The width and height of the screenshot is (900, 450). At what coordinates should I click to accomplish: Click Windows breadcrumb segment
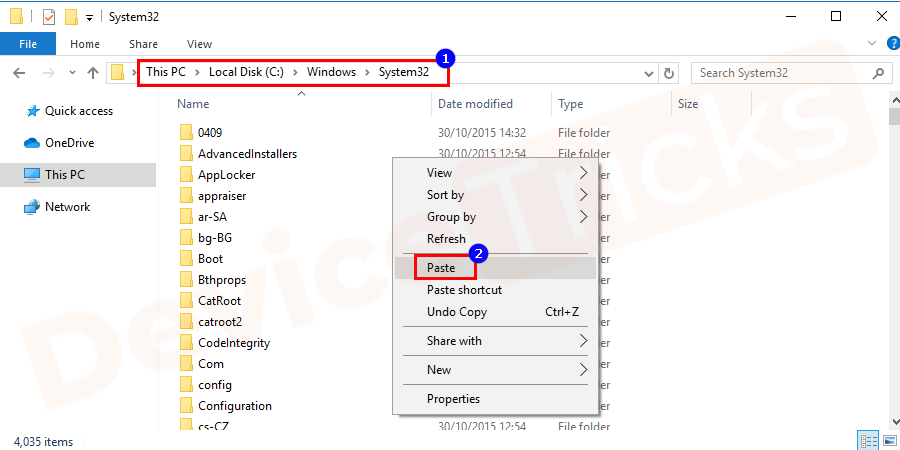pyautogui.click(x=331, y=72)
